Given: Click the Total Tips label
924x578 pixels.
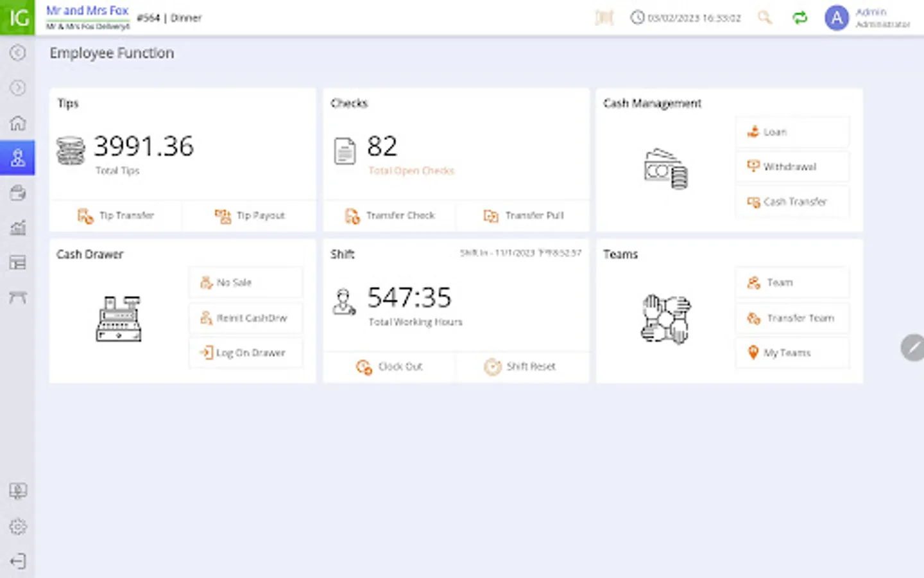Looking at the screenshot, I should [x=117, y=171].
